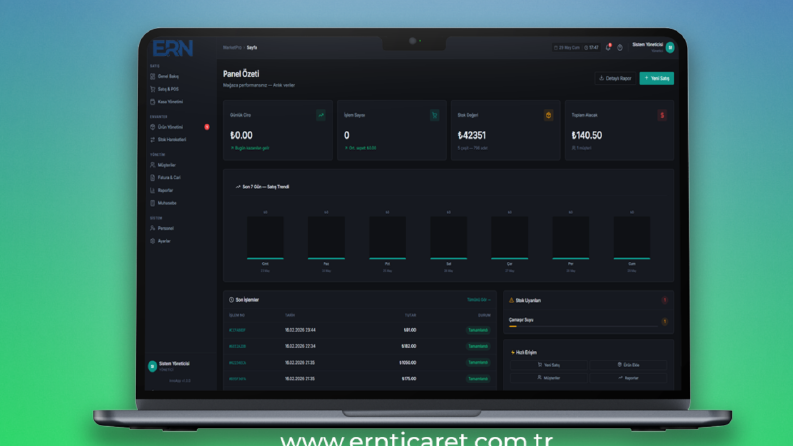Click Raporlar in Hızlı Erişim

(x=628, y=378)
